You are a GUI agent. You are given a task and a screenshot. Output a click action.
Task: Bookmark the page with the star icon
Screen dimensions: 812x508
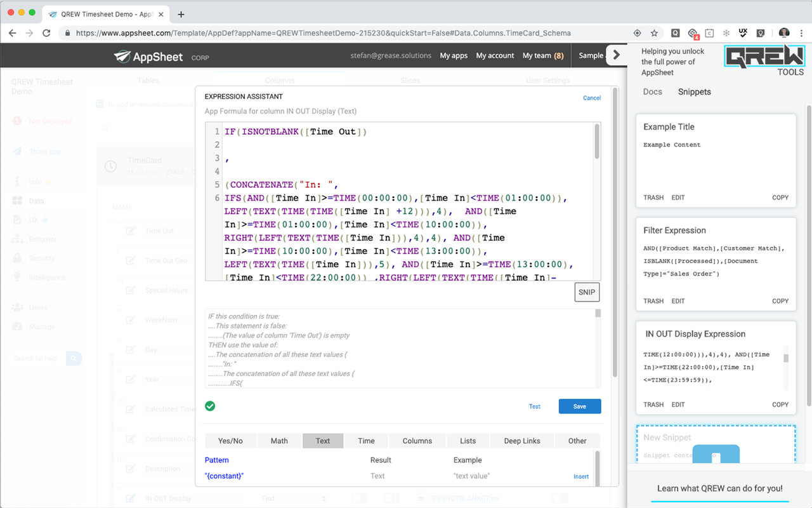coord(654,32)
